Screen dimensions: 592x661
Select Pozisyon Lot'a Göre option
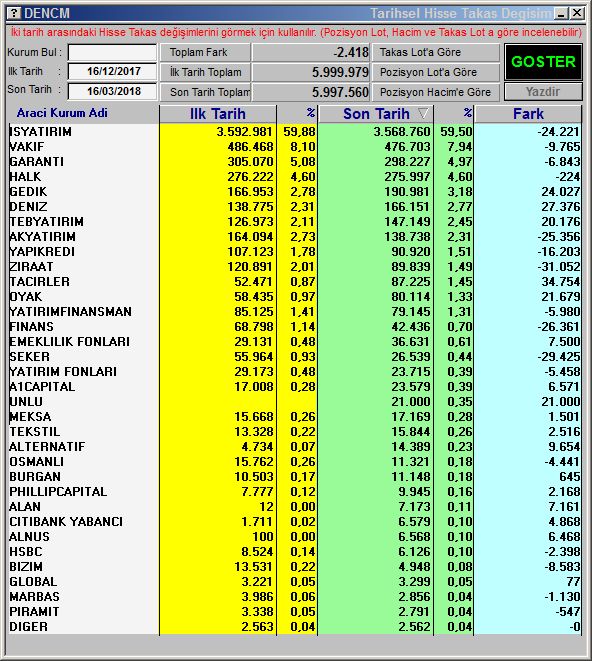tap(436, 72)
